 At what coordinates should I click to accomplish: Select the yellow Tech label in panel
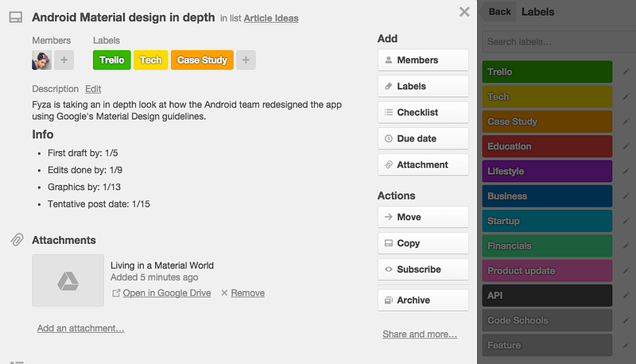[547, 96]
